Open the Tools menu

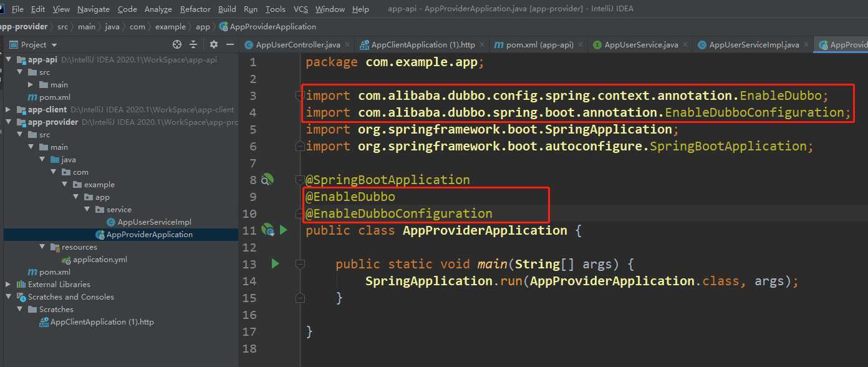[x=275, y=9]
